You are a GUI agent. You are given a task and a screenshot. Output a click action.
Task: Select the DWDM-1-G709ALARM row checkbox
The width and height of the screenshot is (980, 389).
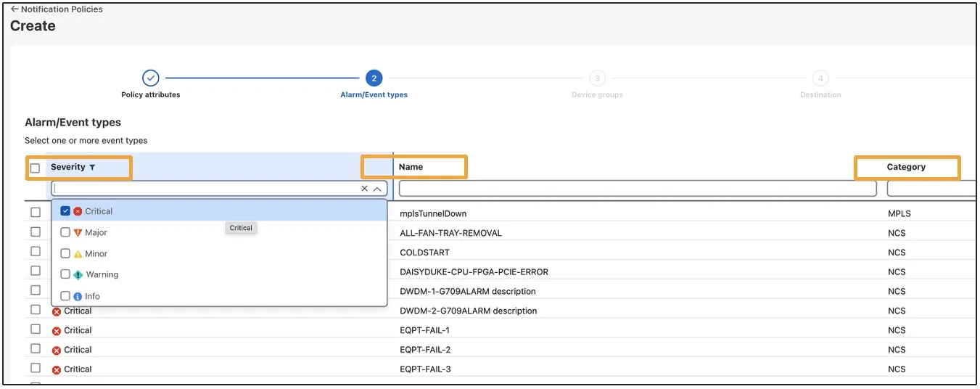[x=36, y=290]
